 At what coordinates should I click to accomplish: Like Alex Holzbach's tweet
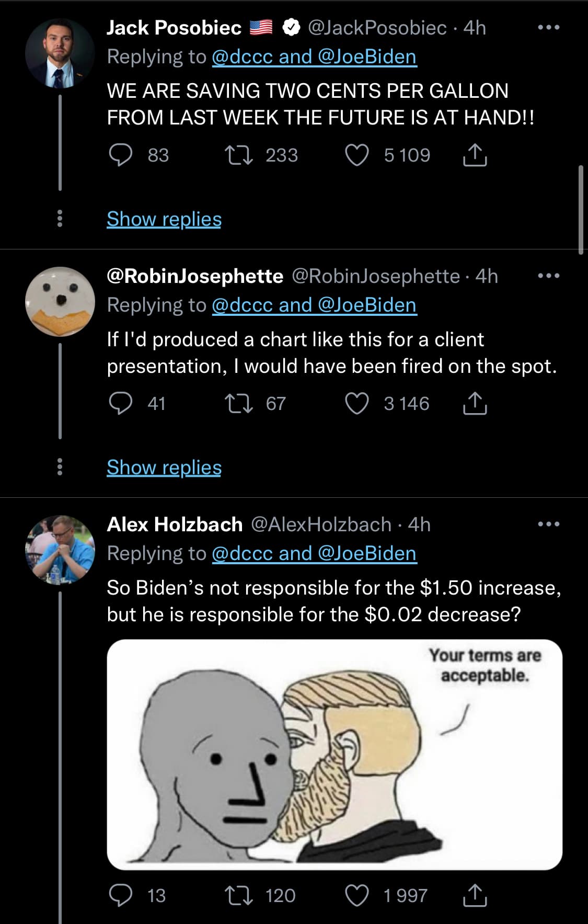click(358, 895)
